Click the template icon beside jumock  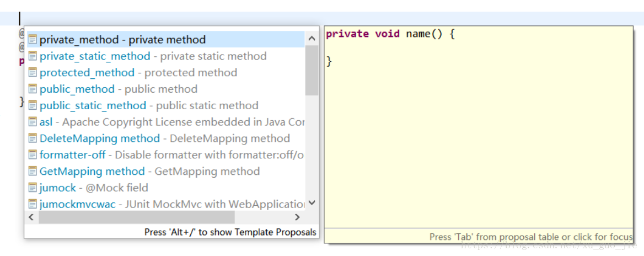pyautogui.click(x=33, y=188)
